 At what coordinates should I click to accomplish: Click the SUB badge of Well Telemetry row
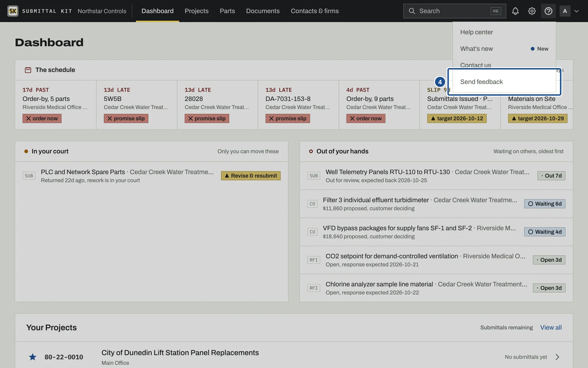click(x=314, y=176)
